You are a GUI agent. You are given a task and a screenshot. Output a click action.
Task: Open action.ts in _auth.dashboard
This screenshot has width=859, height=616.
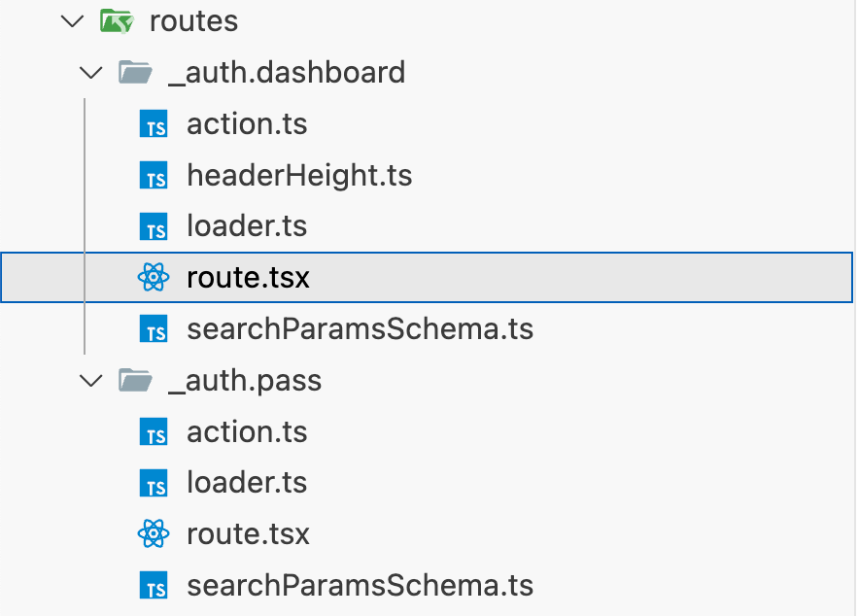247,124
